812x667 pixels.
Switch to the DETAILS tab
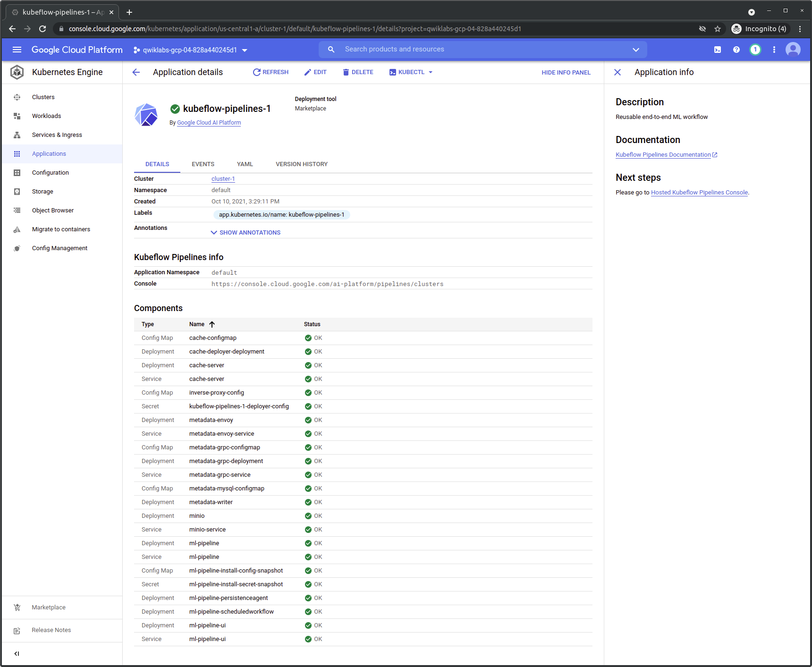[157, 164]
